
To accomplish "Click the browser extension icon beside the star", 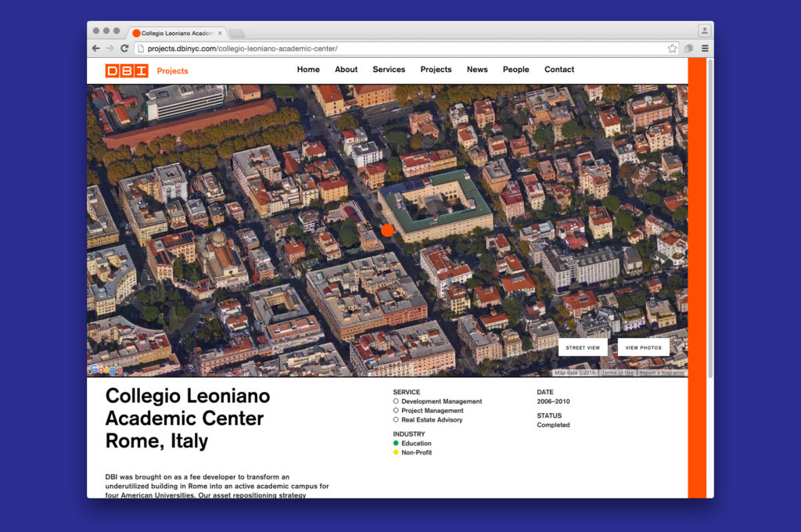I will click(689, 49).
